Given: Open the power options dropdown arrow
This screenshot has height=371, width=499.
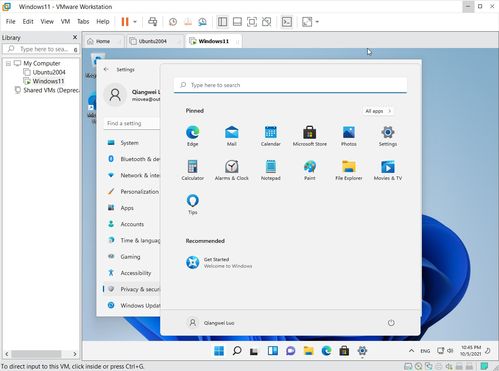Looking at the screenshot, I should tap(135, 22).
